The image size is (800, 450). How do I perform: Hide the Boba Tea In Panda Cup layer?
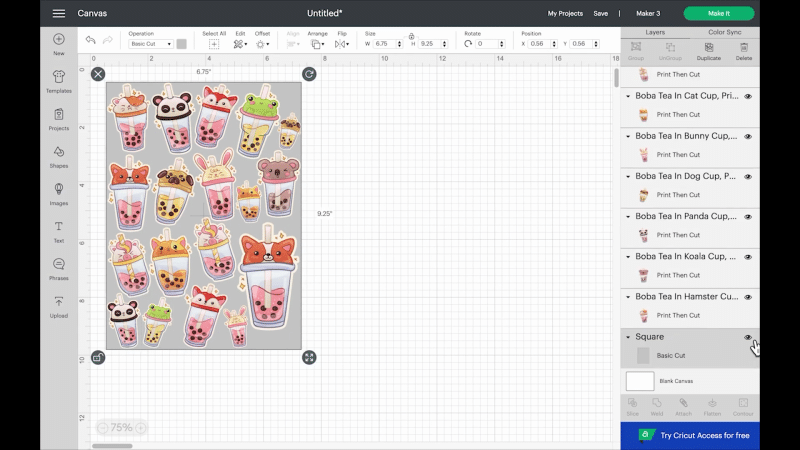point(748,216)
